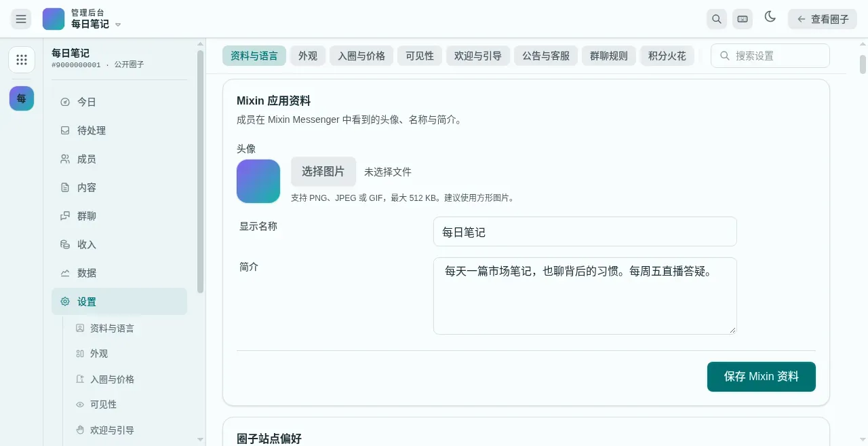The height and width of the screenshot is (446, 868).
Task: Open the apps grid icon
Action: (22, 60)
